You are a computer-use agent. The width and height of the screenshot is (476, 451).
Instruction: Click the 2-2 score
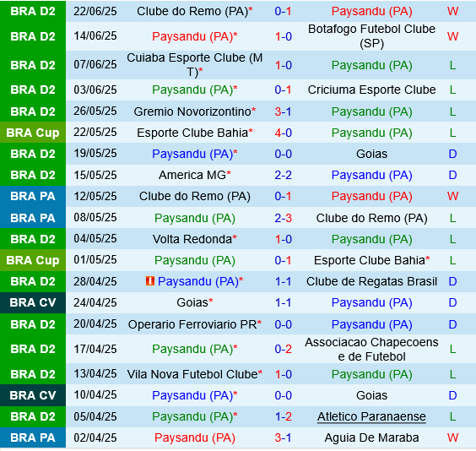pos(283,175)
